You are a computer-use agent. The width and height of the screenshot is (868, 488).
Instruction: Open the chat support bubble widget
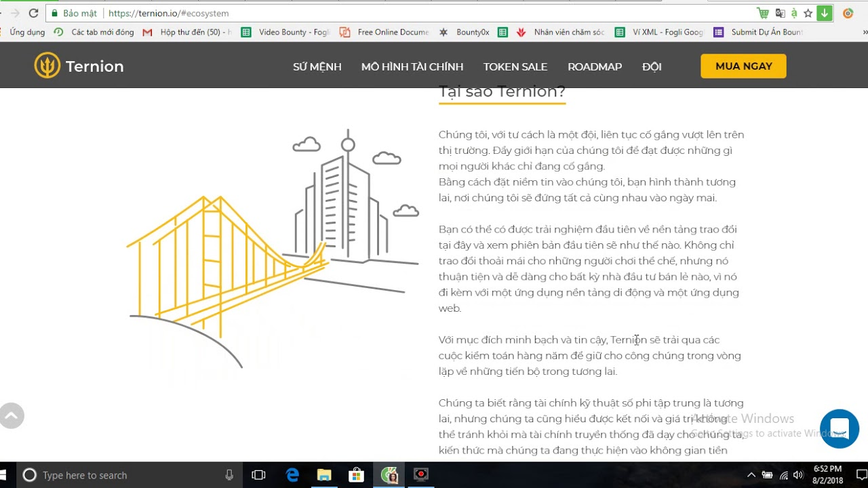840,428
